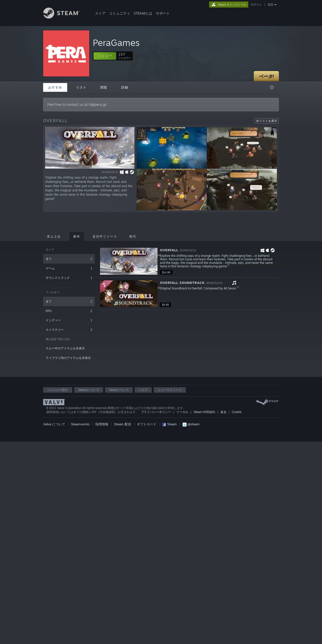
Task: Click the $4.99 price tag
Action: click(x=165, y=305)
